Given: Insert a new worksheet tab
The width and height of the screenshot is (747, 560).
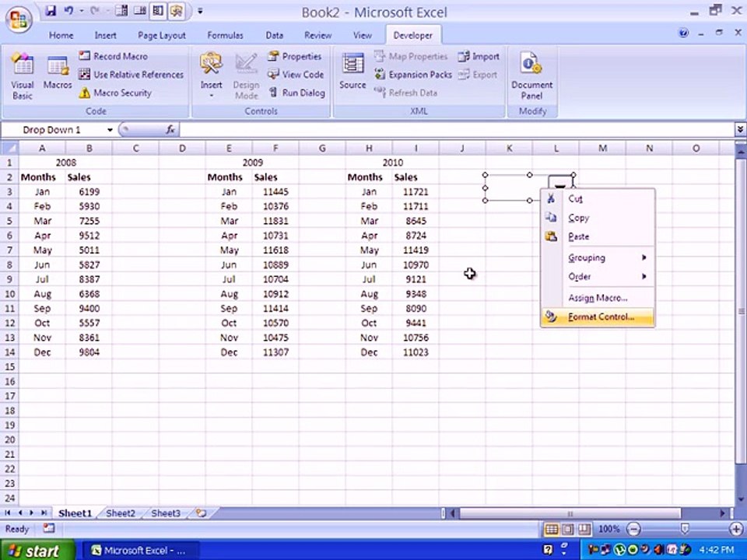Looking at the screenshot, I should pyautogui.click(x=201, y=513).
